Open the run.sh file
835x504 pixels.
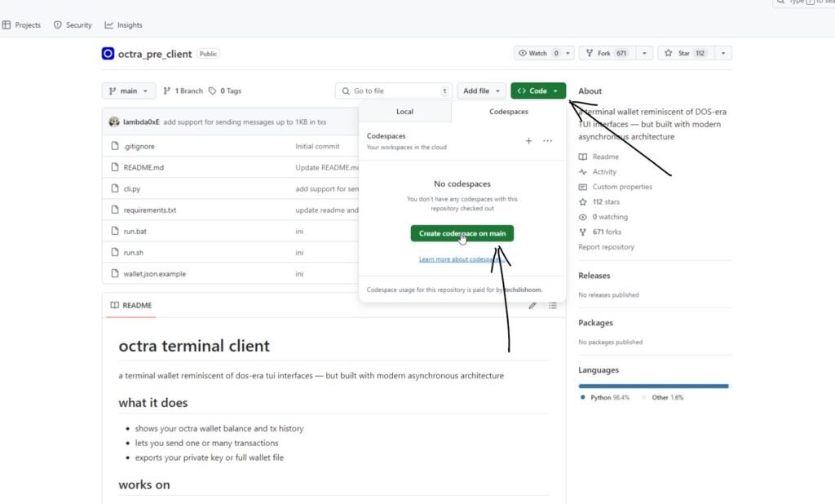click(x=133, y=253)
